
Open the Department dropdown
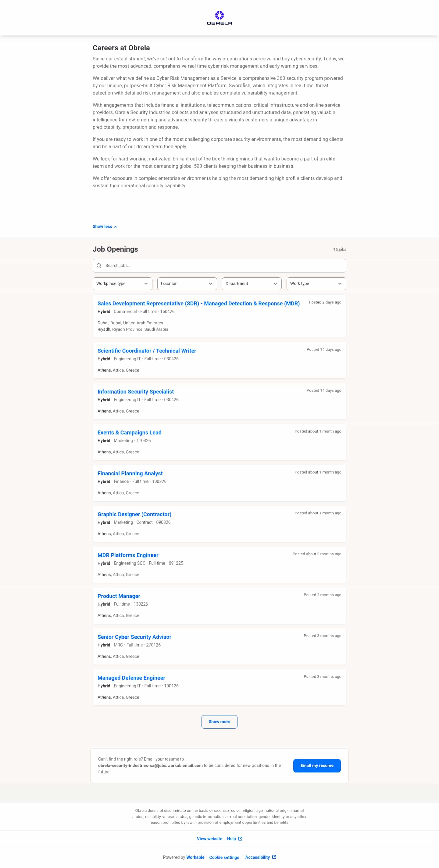(x=252, y=284)
